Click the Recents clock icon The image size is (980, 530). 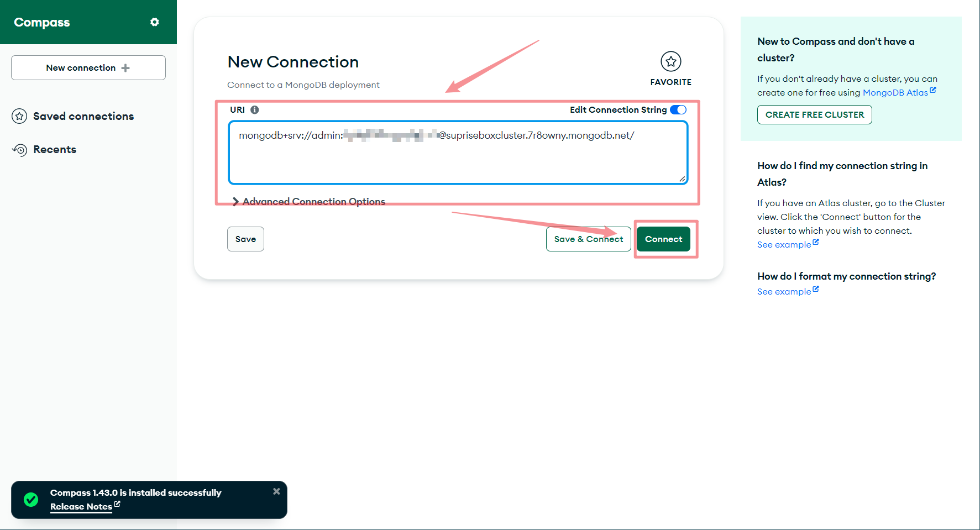[x=19, y=150]
